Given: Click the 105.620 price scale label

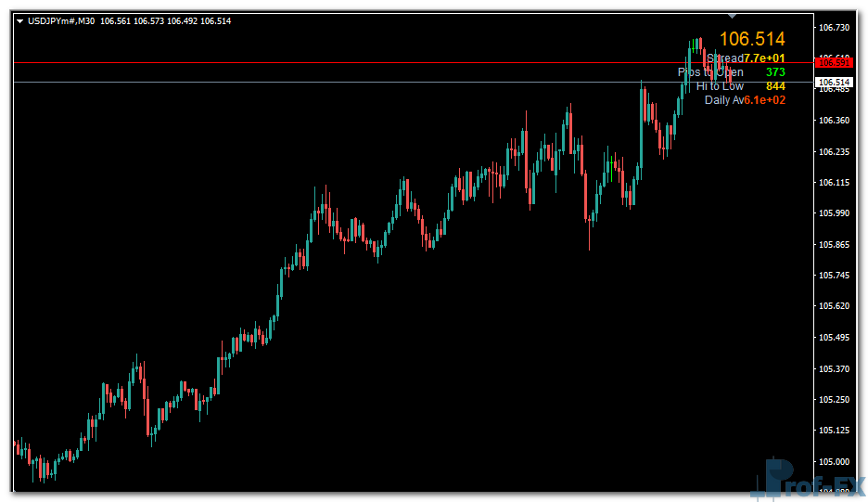Looking at the screenshot, I should click(835, 306).
